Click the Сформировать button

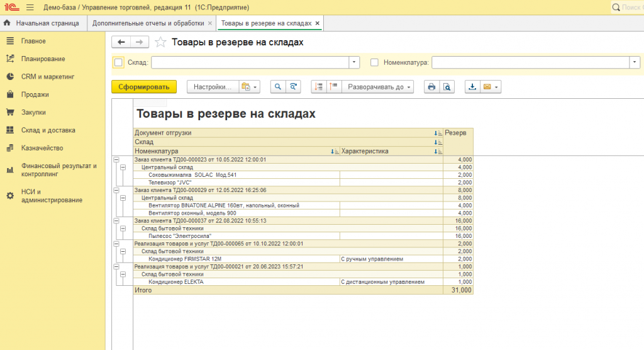tap(144, 87)
